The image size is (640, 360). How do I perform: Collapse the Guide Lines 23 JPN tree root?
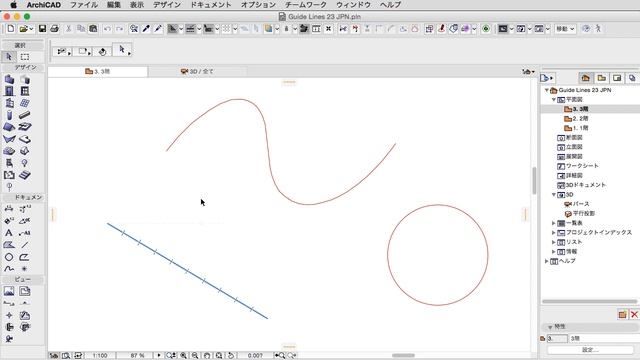tap(547, 90)
